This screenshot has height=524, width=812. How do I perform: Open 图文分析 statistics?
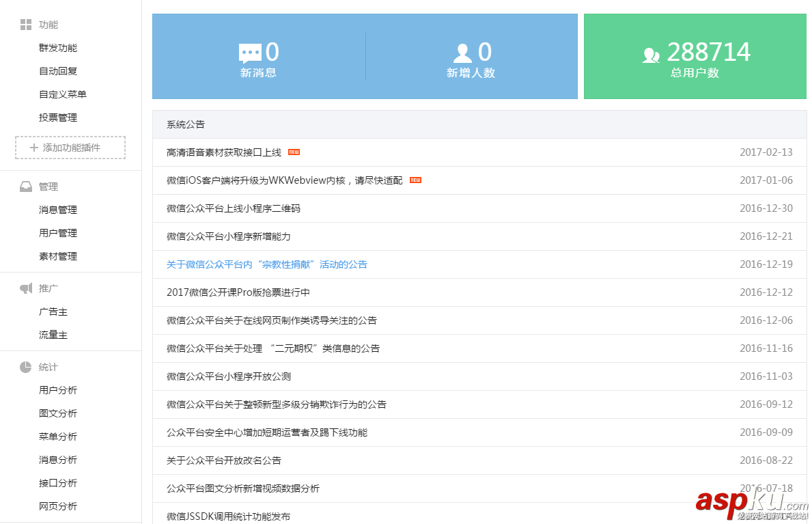(x=58, y=413)
